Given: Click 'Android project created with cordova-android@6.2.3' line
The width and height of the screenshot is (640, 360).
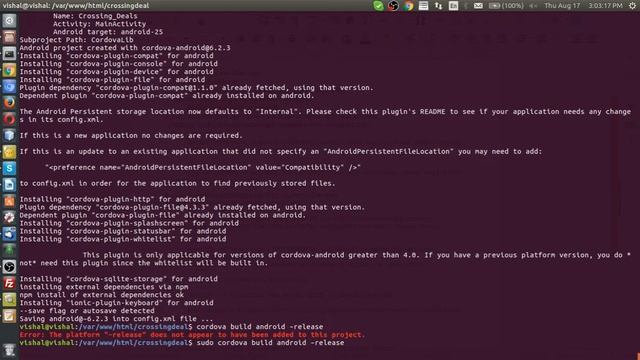Looking at the screenshot, I should click(125, 48).
